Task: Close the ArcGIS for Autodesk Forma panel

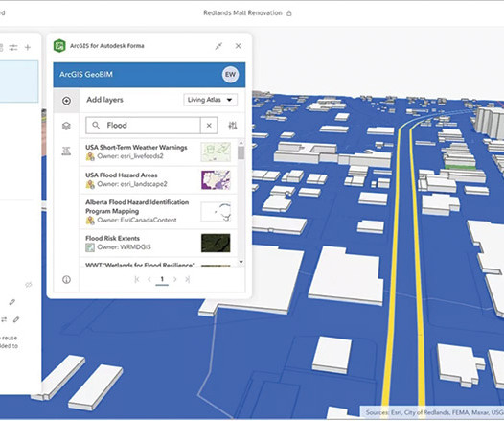Action: click(239, 46)
